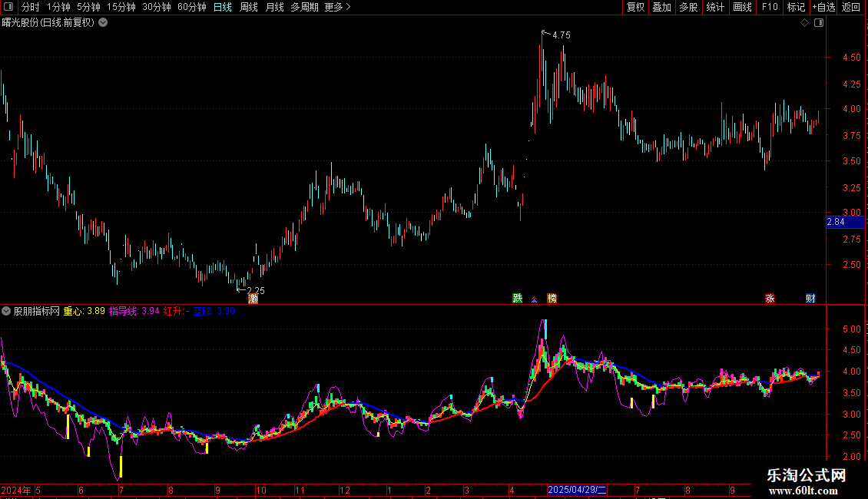
Task: Click the diamond marker icon in chart corner
Action: pyautogui.click(x=804, y=23)
